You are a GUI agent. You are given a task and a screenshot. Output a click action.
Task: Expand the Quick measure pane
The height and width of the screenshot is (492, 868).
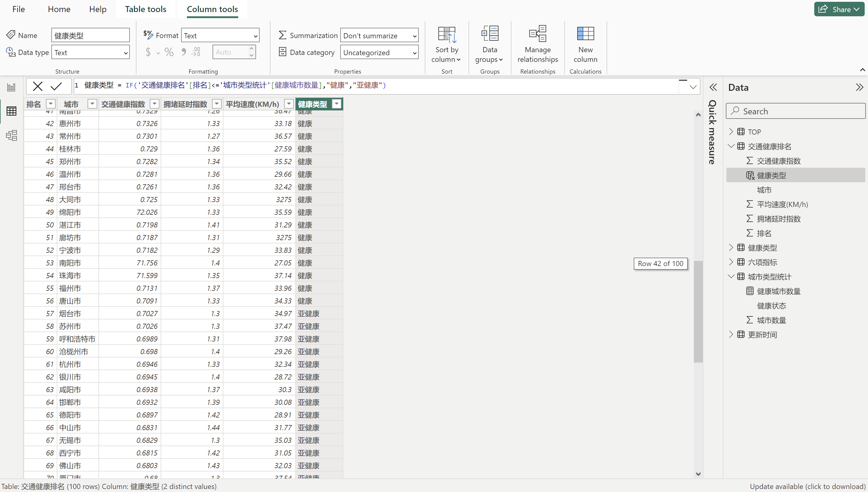tap(713, 87)
